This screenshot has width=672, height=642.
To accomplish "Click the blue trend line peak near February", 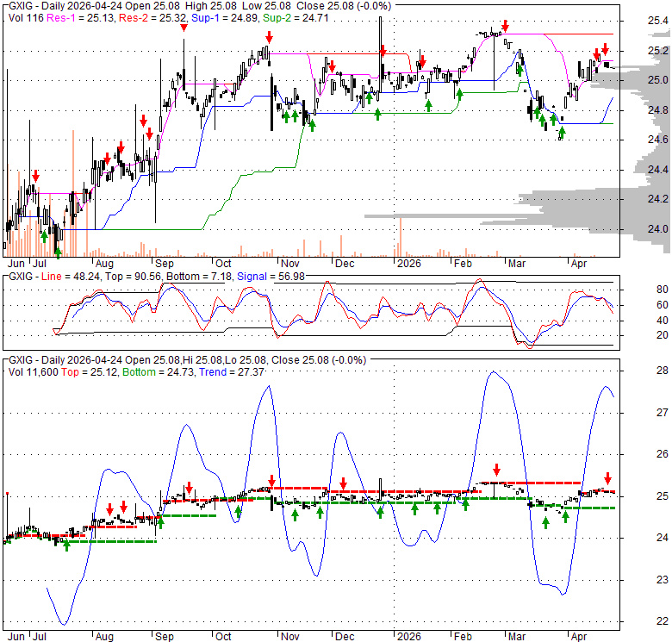I will click(492, 372).
